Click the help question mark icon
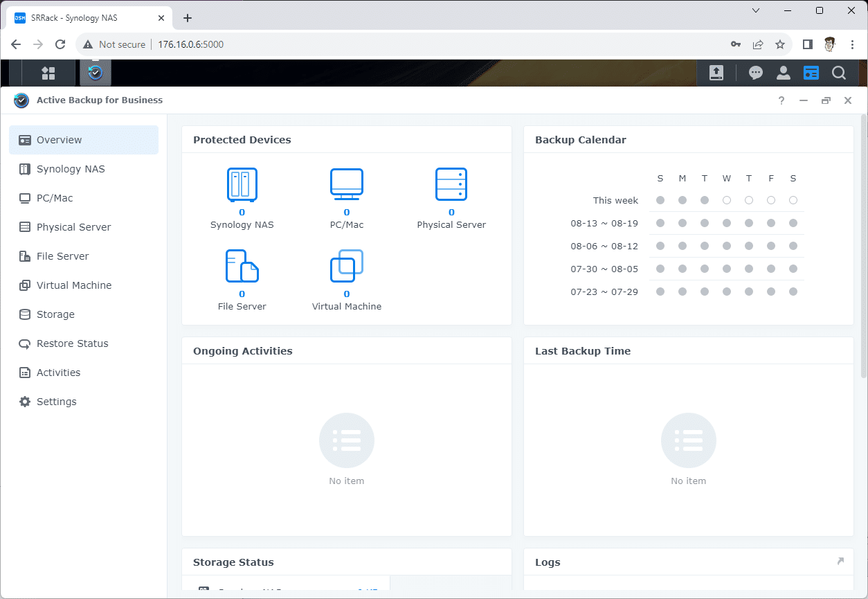This screenshot has width=868, height=599. pyautogui.click(x=781, y=100)
